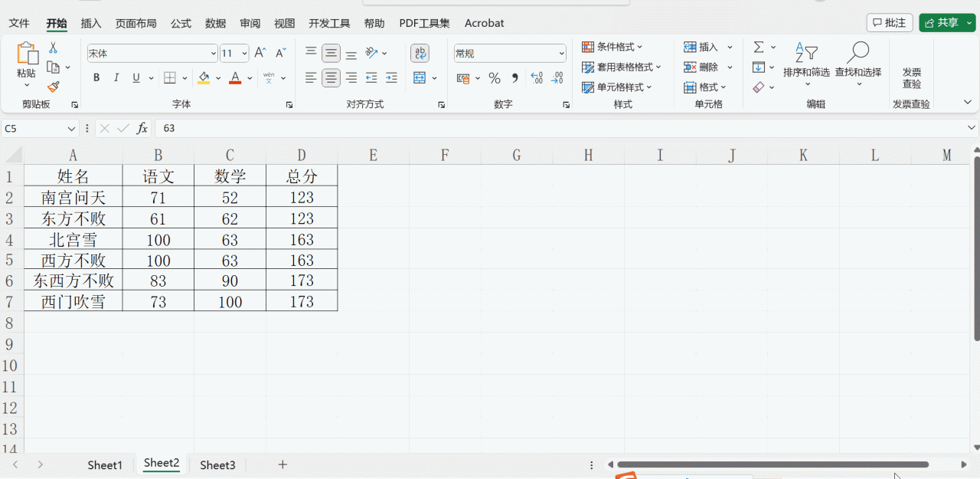980x479 pixels.
Task: Open Sheet1 worksheet tab
Action: click(x=105, y=465)
